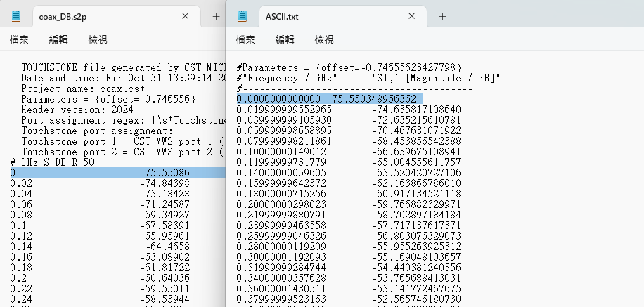Select the coax_DB.s2p tab
Screen dimensions: 644x307
point(116,16)
